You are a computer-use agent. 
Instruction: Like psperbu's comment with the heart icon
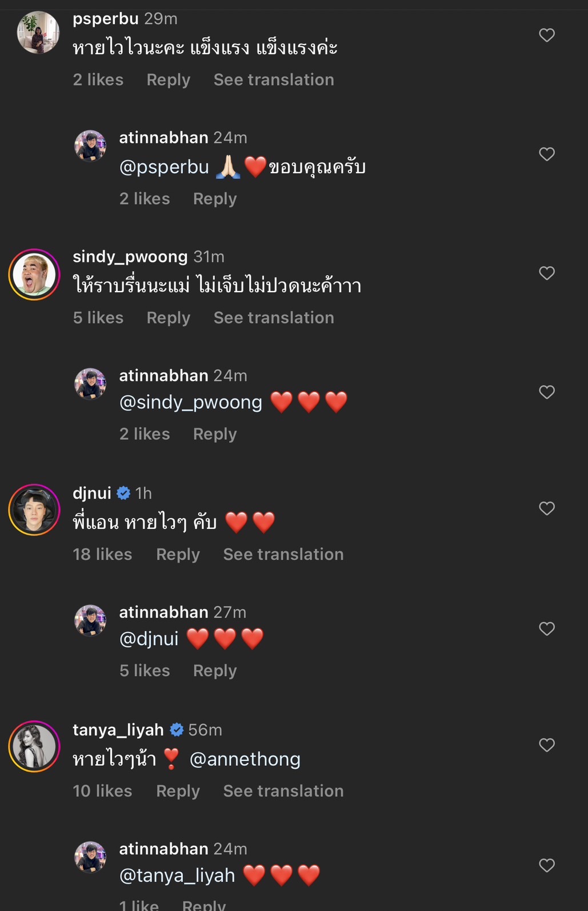(546, 35)
